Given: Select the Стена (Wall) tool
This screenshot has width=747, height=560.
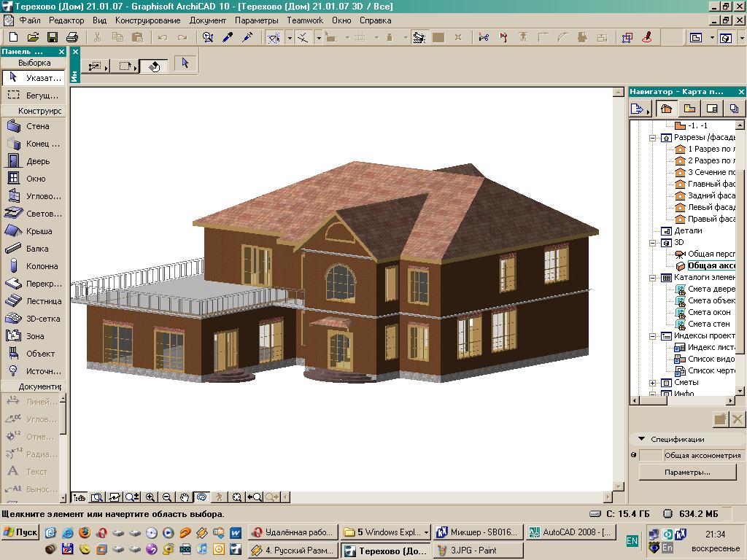Looking at the screenshot, I should (32, 126).
